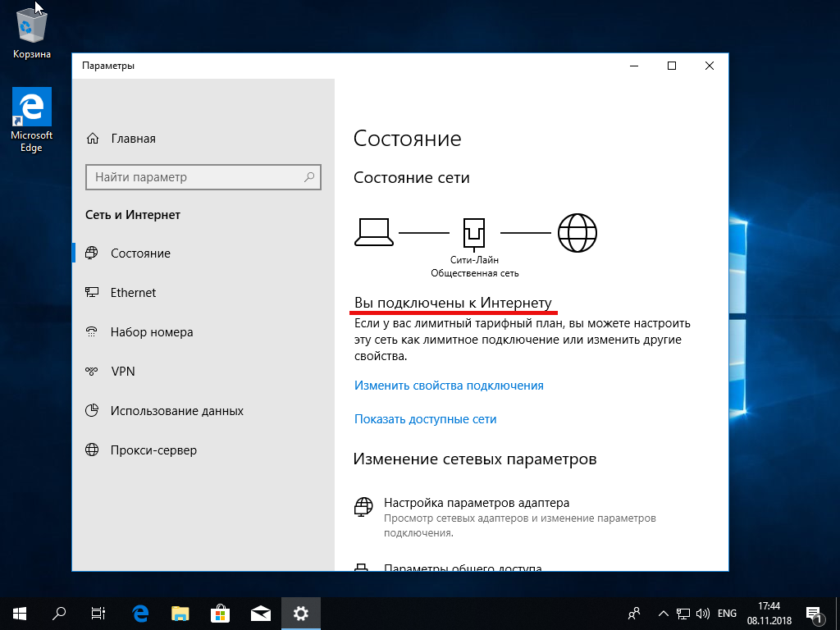Click the home icon next to Главная
Viewport: 840px width, 630px height.
(x=93, y=139)
